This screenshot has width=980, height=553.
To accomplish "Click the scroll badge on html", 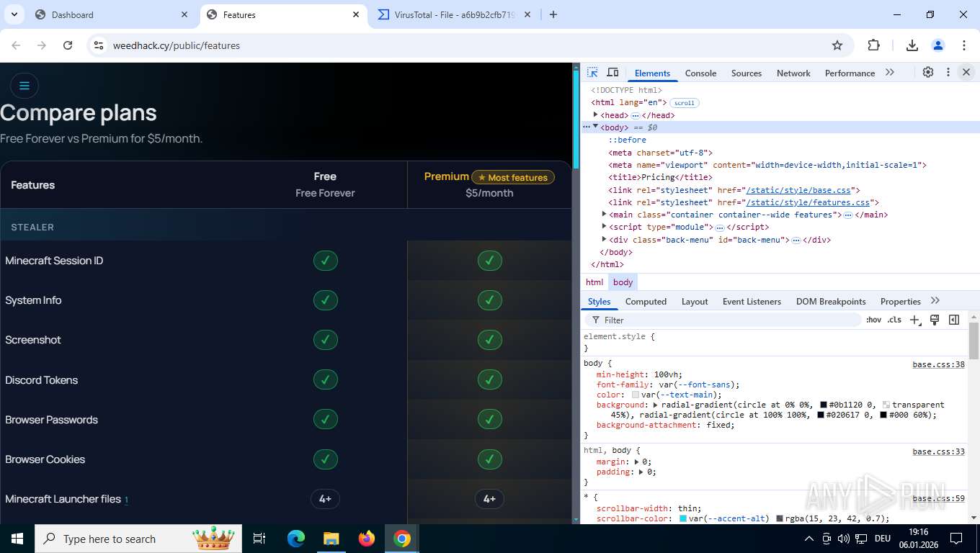I will tap(685, 103).
